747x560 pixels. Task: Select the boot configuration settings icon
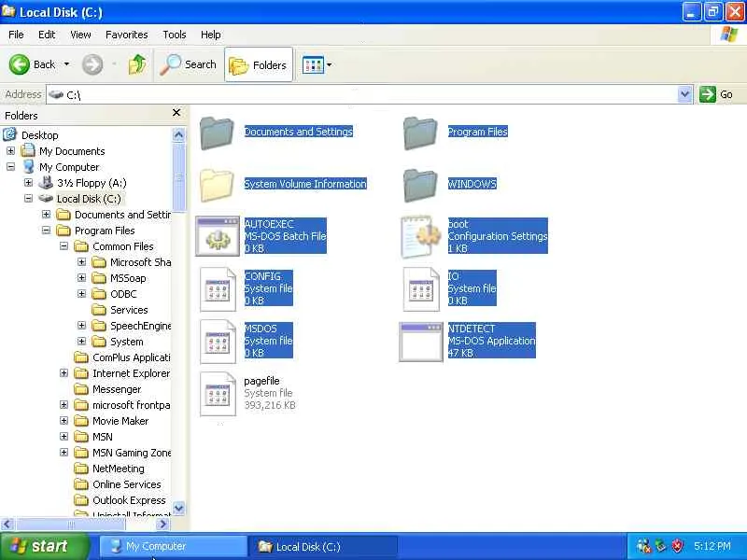pyautogui.click(x=420, y=237)
